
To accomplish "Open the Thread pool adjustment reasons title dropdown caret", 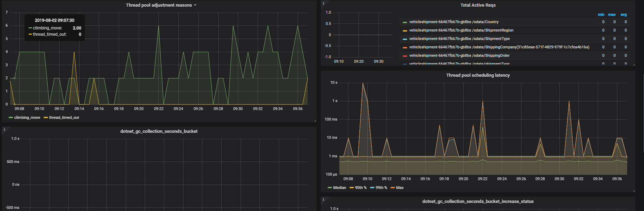I will tap(195, 5).
